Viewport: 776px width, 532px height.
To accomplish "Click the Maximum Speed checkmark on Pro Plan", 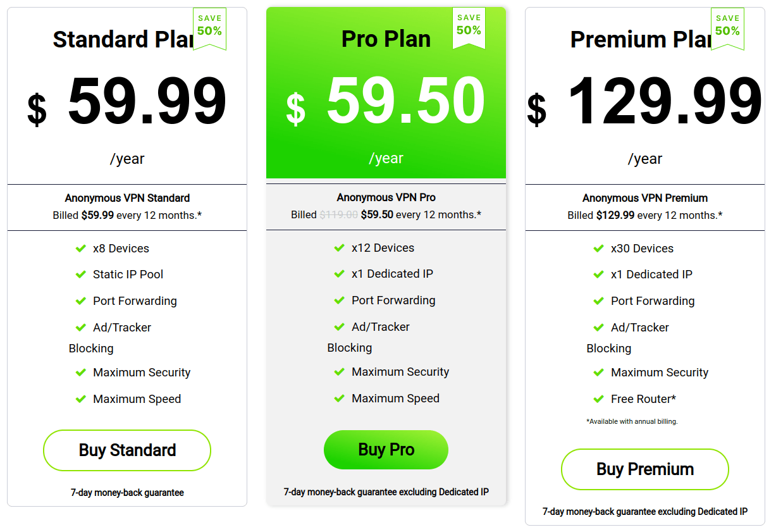I will (340, 398).
